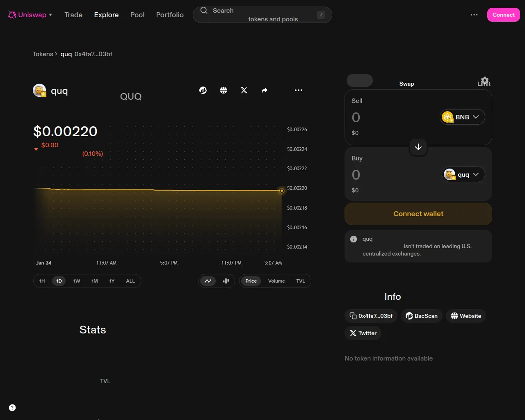Focus the tokens and pools search field
Image resolution: width=525 pixels, height=420 pixels.
click(x=262, y=15)
